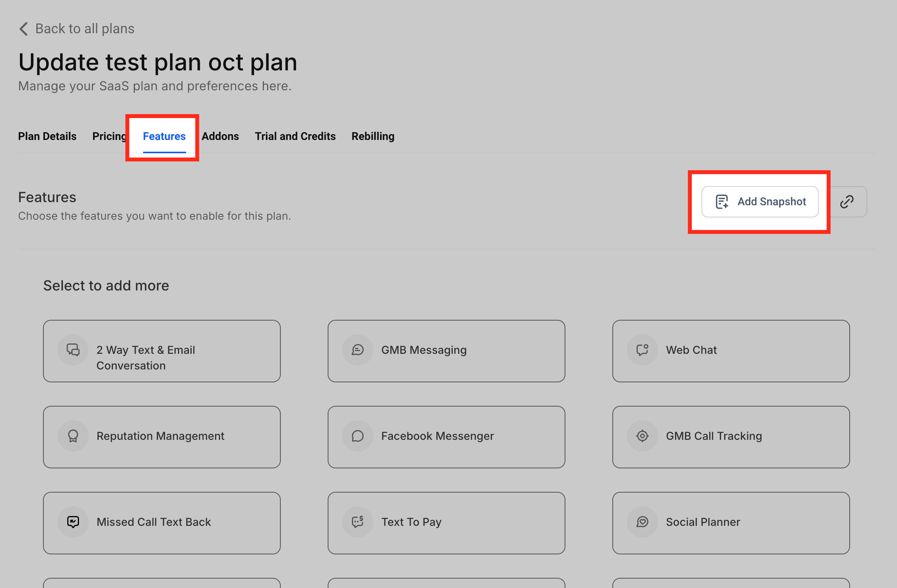897x588 pixels.
Task: Click the 2 Way Text chat bubbles icon
Action: tap(73, 350)
